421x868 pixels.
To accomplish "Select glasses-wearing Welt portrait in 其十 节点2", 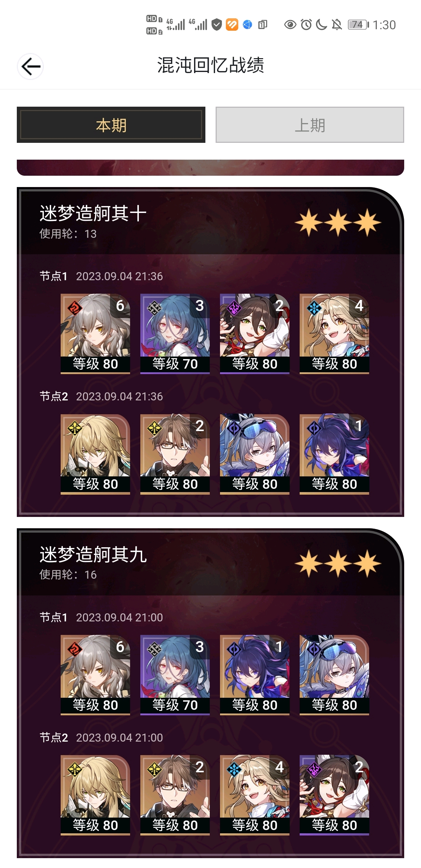I will 175,454.
